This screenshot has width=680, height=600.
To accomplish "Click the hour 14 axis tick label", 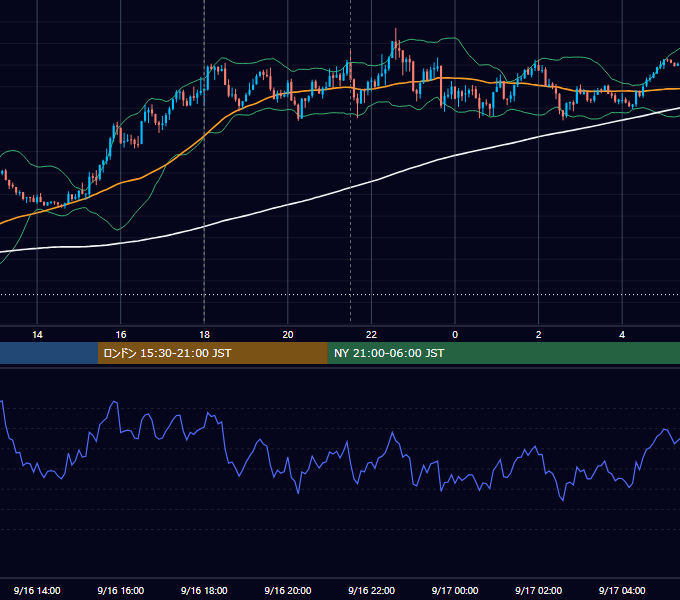I will (37, 335).
